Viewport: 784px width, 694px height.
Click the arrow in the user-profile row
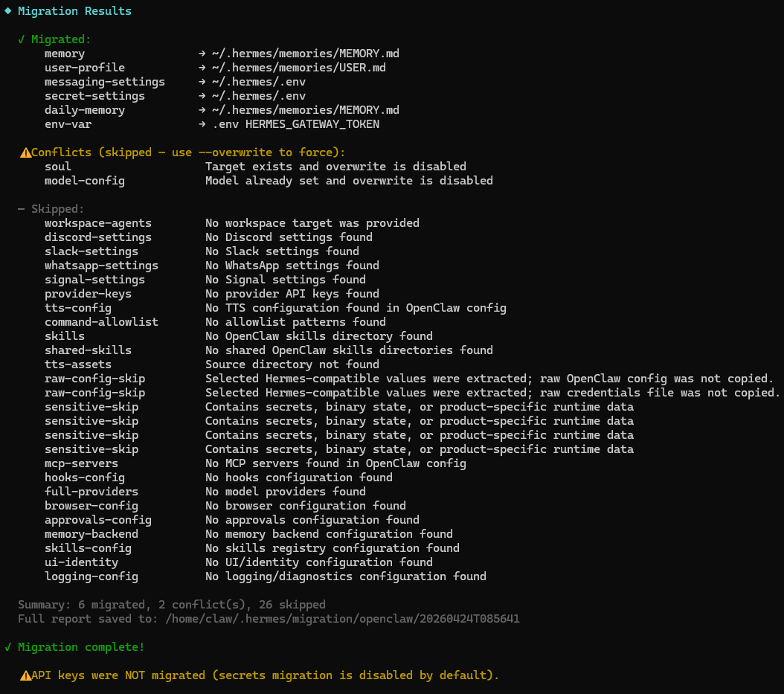point(202,68)
